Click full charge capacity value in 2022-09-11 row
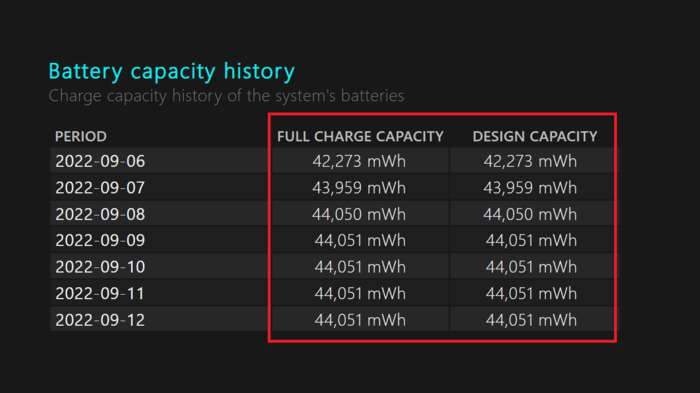The height and width of the screenshot is (393, 700). tap(360, 293)
